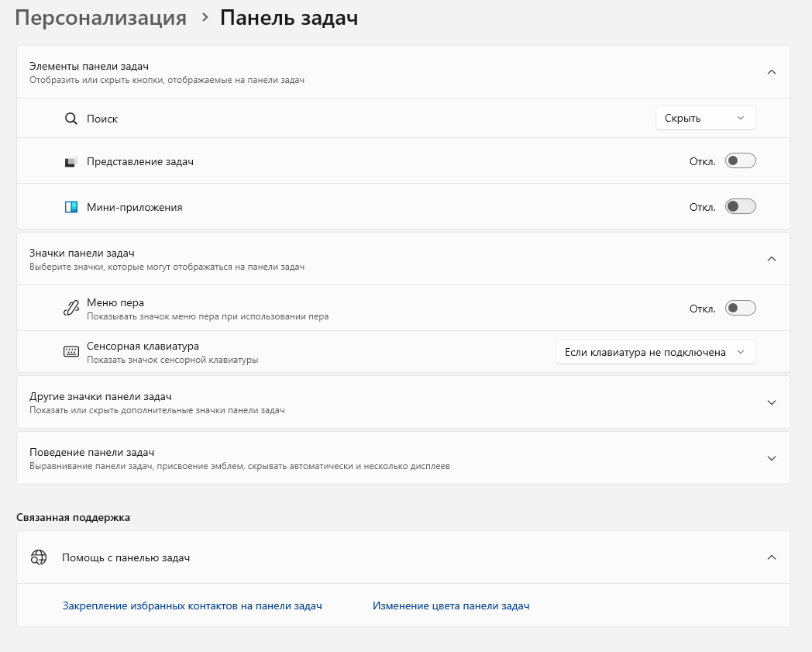812x652 pixels.
Task: Click the Другие значки панели задач title
Action: [100, 396]
